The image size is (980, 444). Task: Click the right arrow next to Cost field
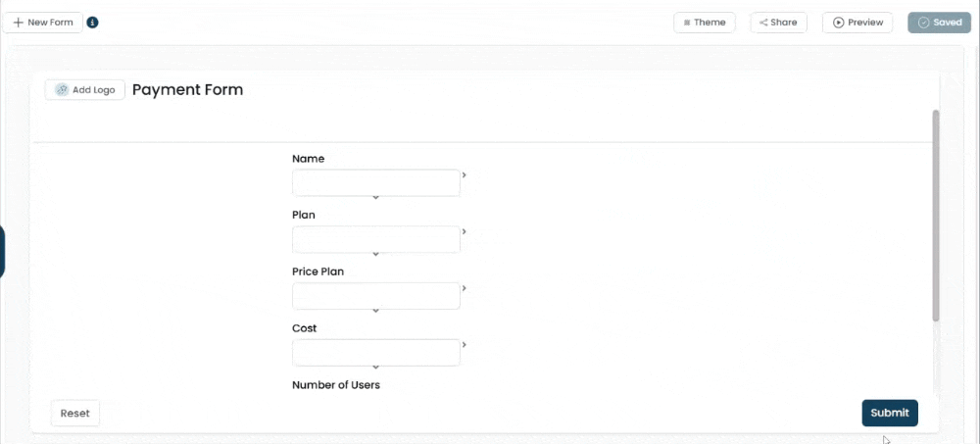coord(465,345)
